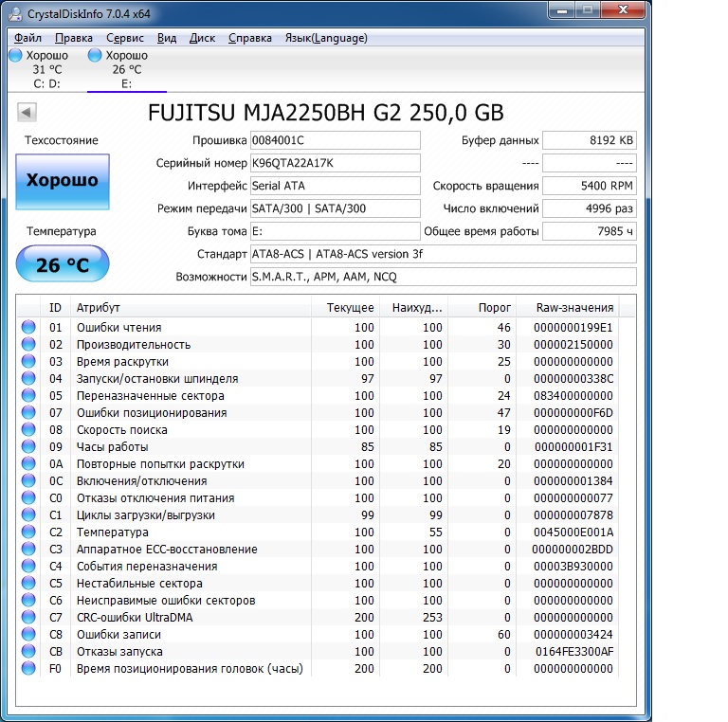Select the CRC-ошибки UltraDMA attribute name

point(135,618)
